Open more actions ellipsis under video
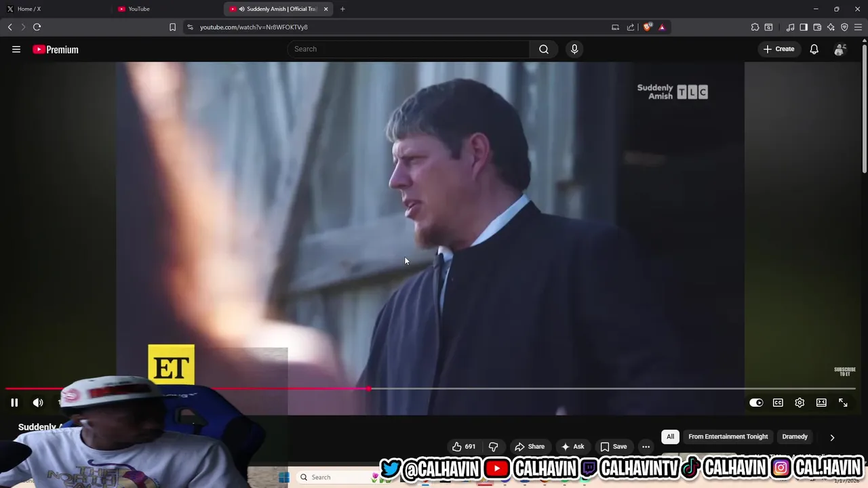Viewport: 868px width, 488px height. tap(646, 447)
